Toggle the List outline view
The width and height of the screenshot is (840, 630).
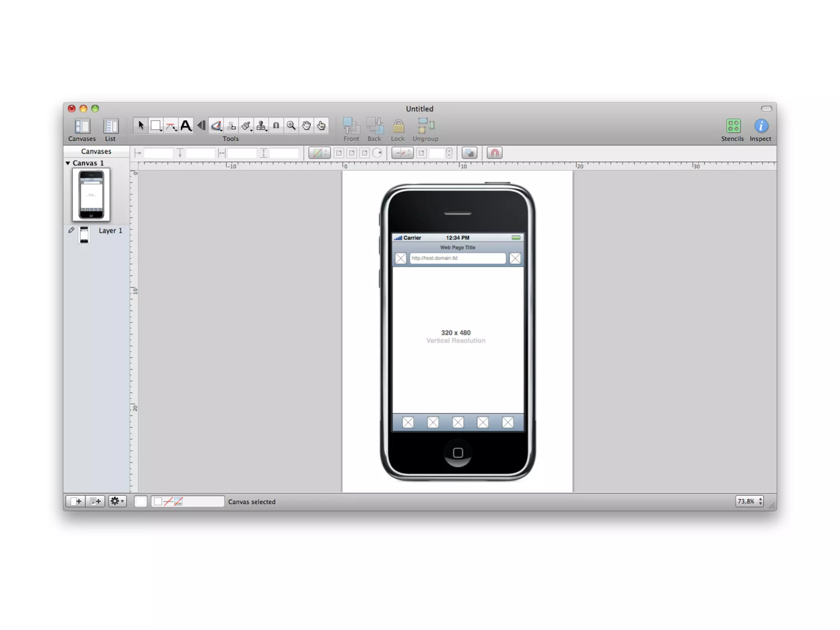(x=110, y=130)
